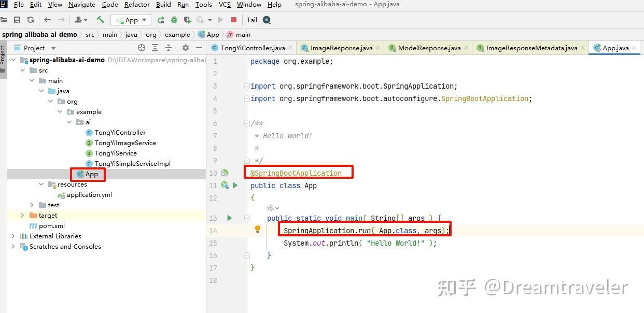Expand the target folder
The width and height of the screenshot is (644, 313).
tap(22, 216)
